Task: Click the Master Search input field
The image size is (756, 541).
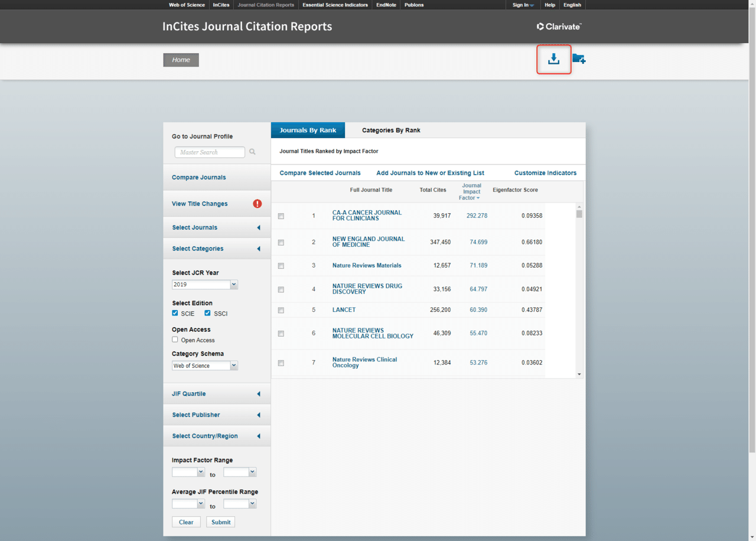Action: click(x=210, y=152)
